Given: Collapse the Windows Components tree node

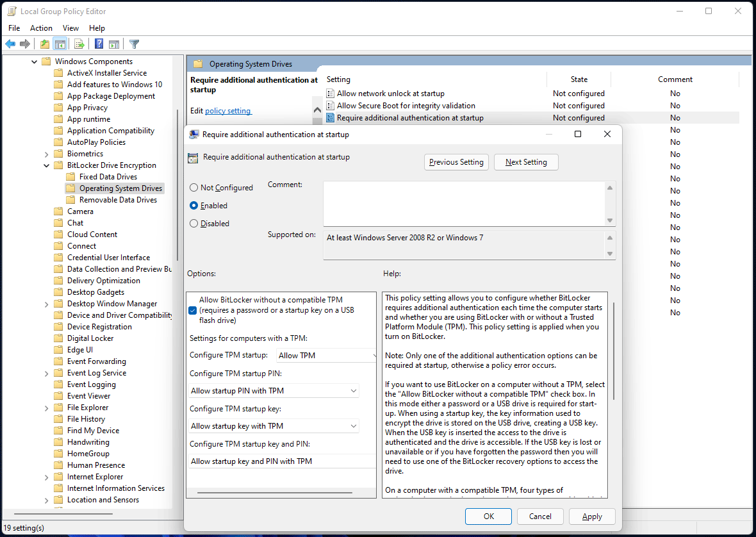Looking at the screenshot, I should (x=34, y=62).
